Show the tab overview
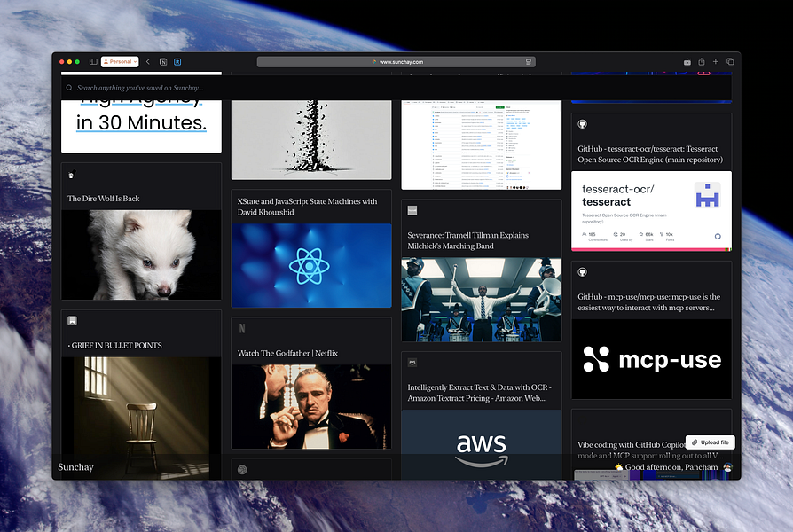Screen dimensions: 793x532 pyautogui.click(x=730, y=62)
